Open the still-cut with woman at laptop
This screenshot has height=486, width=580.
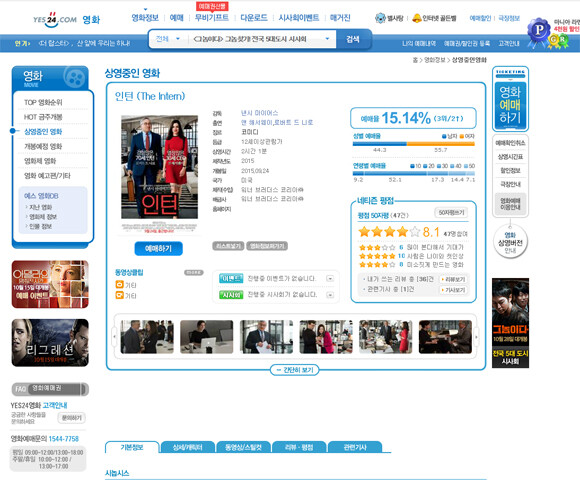[206, 337]
